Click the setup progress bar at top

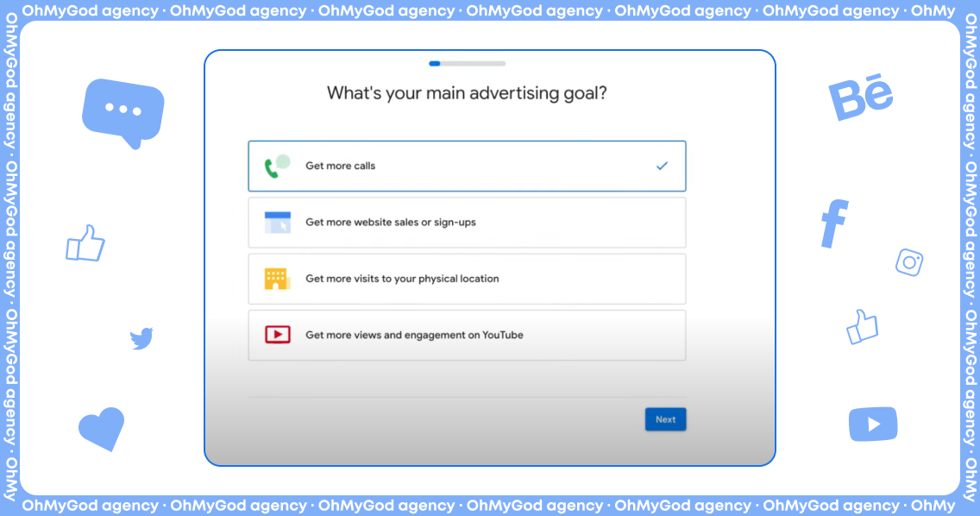click(467, 63)
